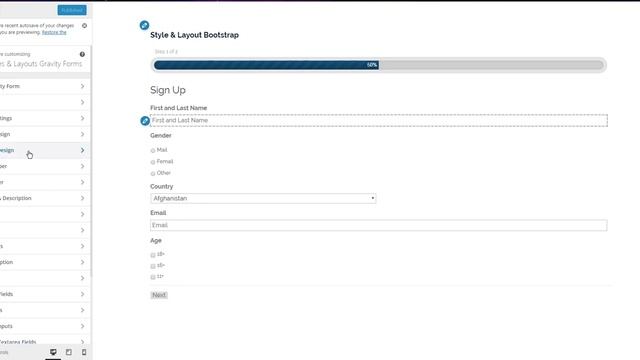Click the 'Age' field label

click(x=156, y=241)
